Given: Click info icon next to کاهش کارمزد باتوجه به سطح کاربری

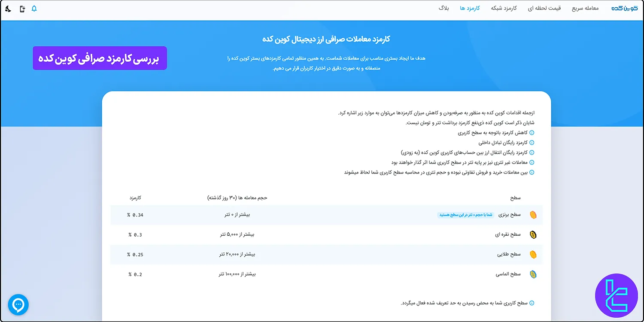Looking at the screenshot, I should (x=532, y=133).
